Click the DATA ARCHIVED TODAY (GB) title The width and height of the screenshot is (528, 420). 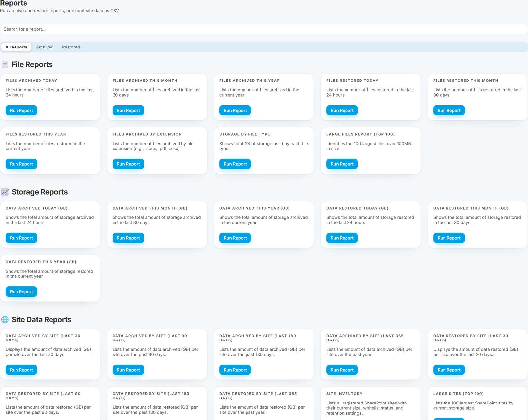coord(36,208)
